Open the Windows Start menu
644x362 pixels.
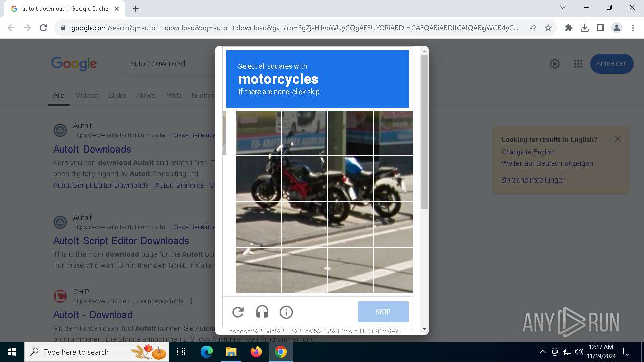point(12,352)
